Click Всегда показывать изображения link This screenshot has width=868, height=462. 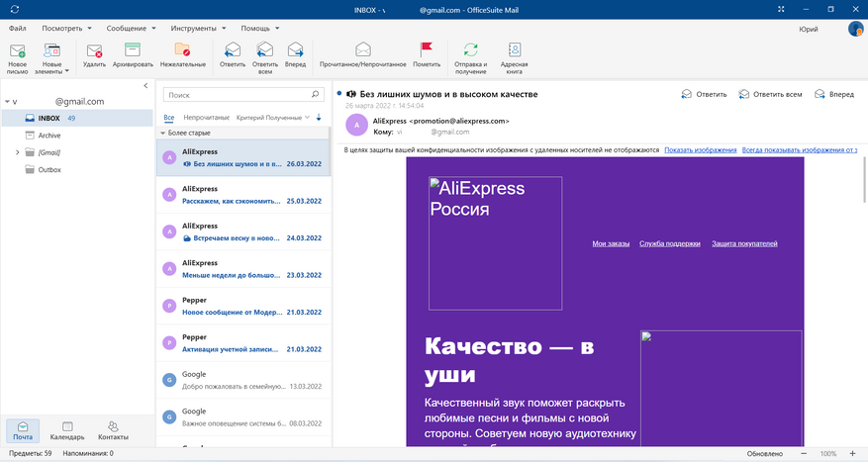pyautogui.click(x=800, y=150)
